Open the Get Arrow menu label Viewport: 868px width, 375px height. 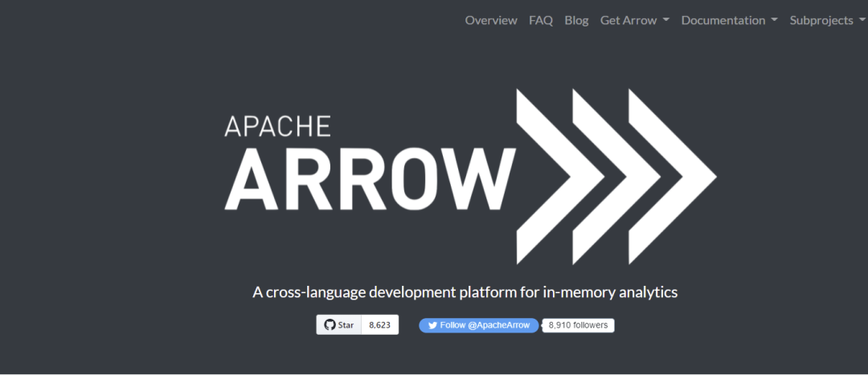click(628, 20)
